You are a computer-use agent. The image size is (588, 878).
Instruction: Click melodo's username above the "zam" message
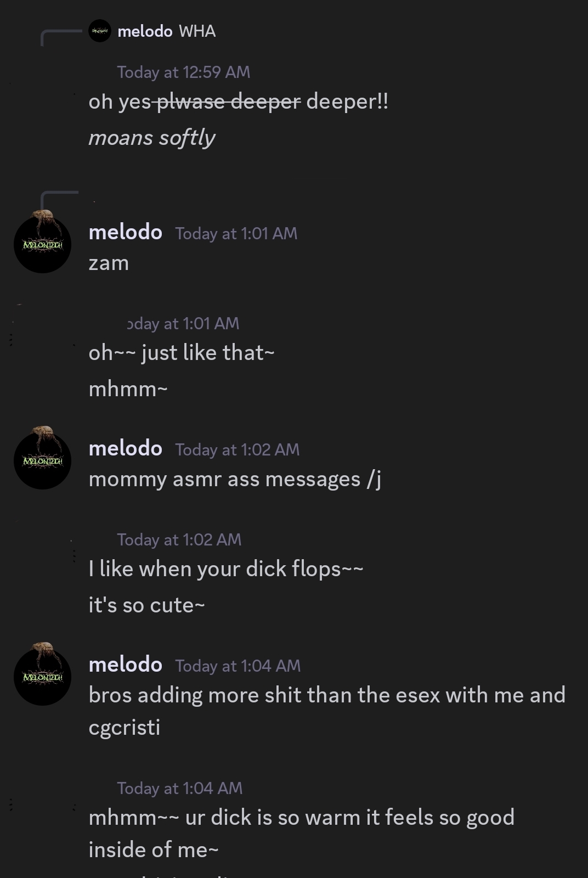click(125, 233)
